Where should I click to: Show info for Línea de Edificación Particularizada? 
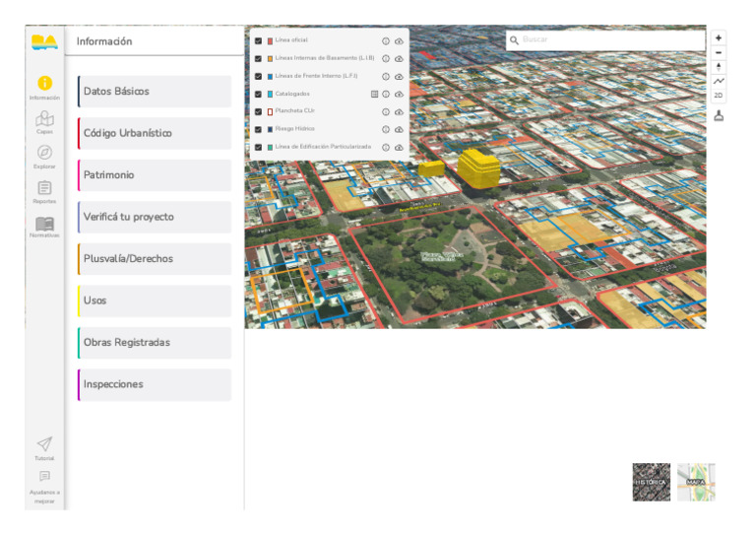pyautogui.click(x=386, y=147)
